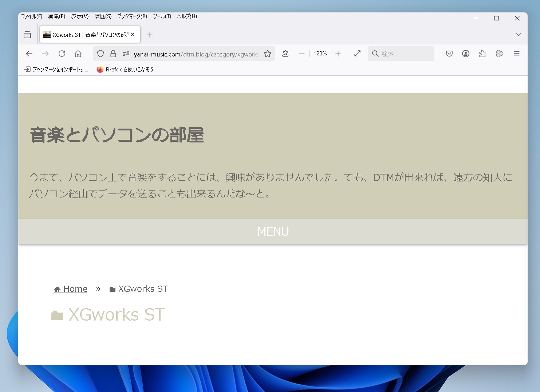Go to the Firefox home page
540x392 pixels.
pos(78,54)
